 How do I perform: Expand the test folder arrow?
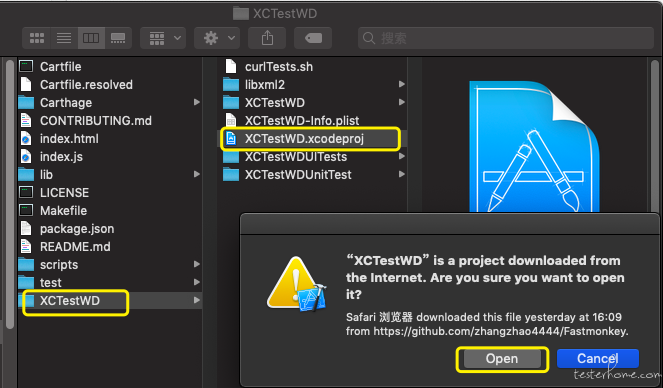coord(197,282)
